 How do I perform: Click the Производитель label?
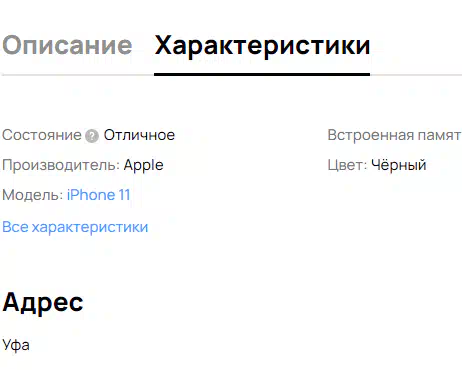click(61, 165)
